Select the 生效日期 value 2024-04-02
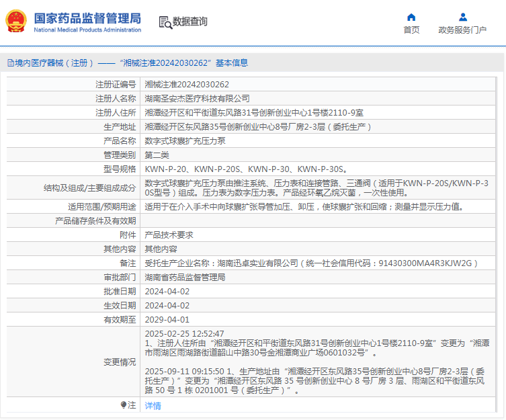Screen dimensions: 506x420 coord(167,305)
